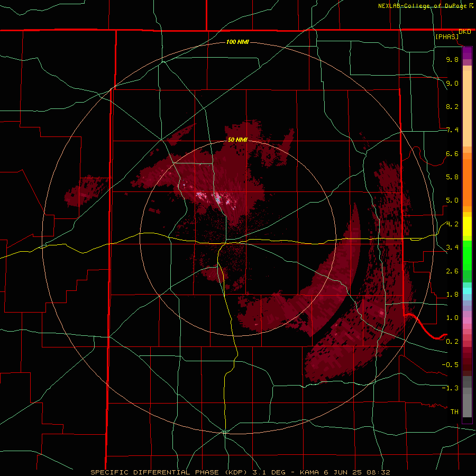
Task: Select the 5.8 value on color scale
Action: 452,177
